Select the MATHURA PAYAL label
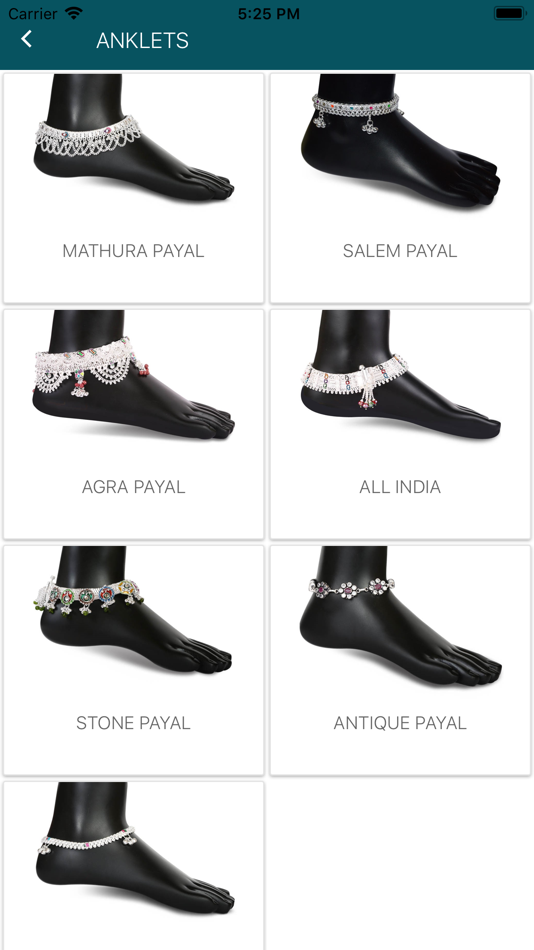The width and height of the screenshot is (534, 950). click(133, 251)
